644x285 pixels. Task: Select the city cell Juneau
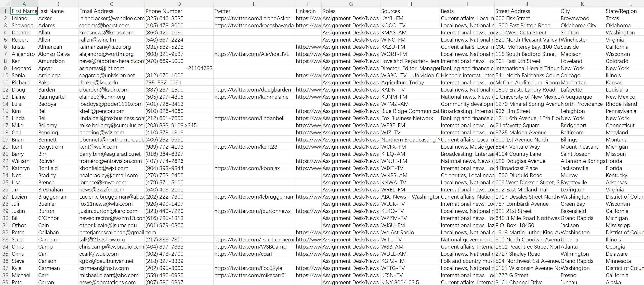582,282
